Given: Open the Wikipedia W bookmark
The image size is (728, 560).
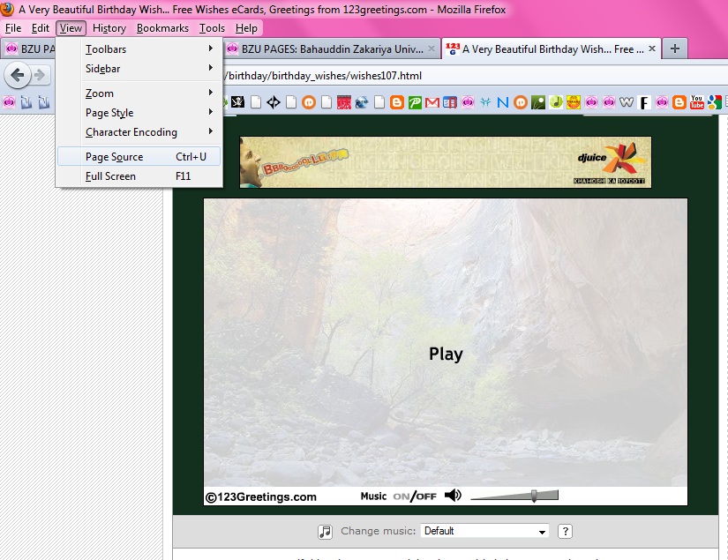Looking at the screenshot, I should [x=627, y=102].
